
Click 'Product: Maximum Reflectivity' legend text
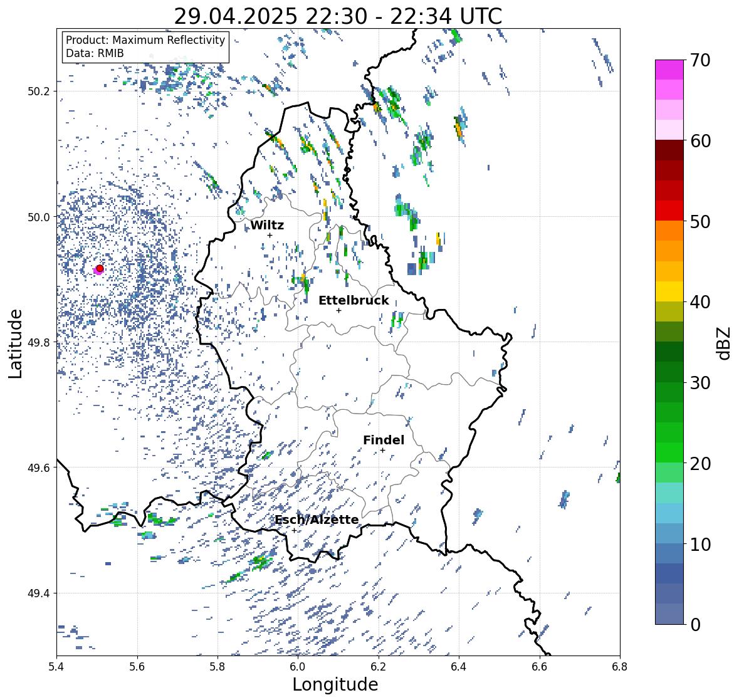point(145,40)
